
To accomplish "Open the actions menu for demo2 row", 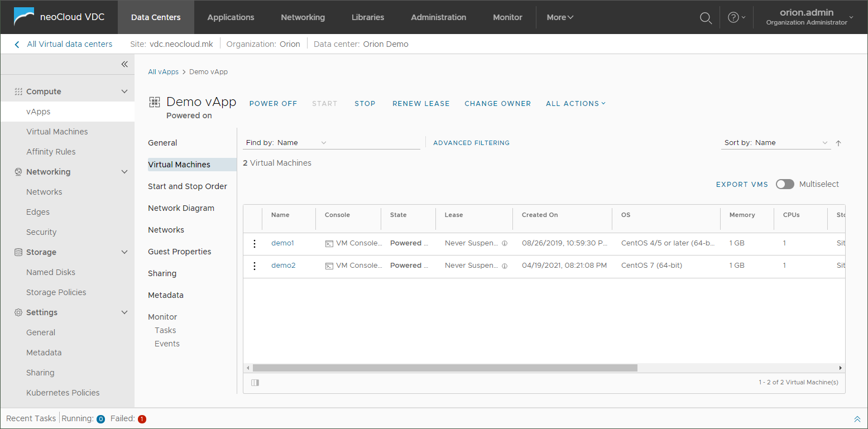I will click(x=255, y=266).
